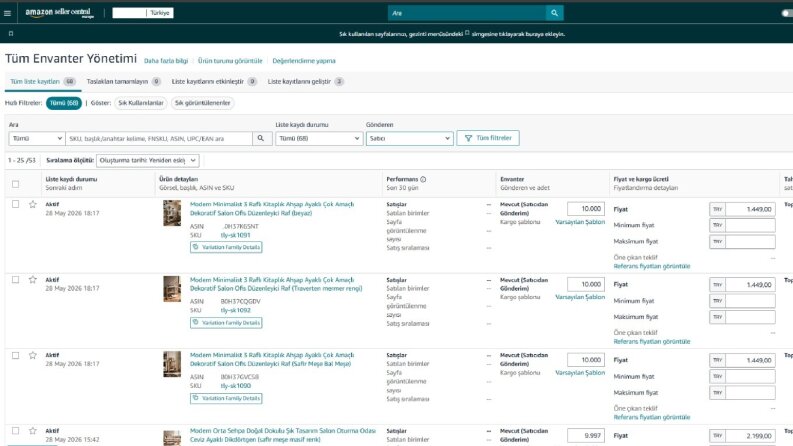Click the Performans info icon
The height and width of the screenshot is (446, 793).
(423, 179)
